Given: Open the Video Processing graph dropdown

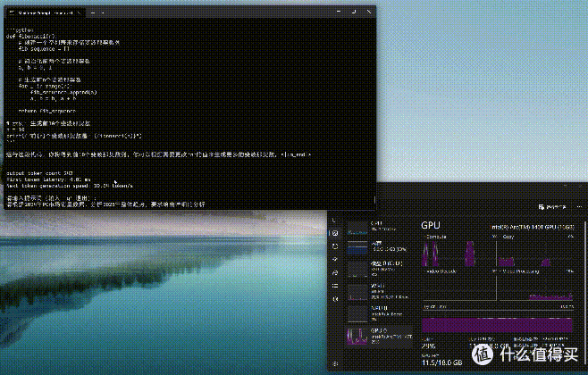Looking at the screenshot, I should click(520, 271).
